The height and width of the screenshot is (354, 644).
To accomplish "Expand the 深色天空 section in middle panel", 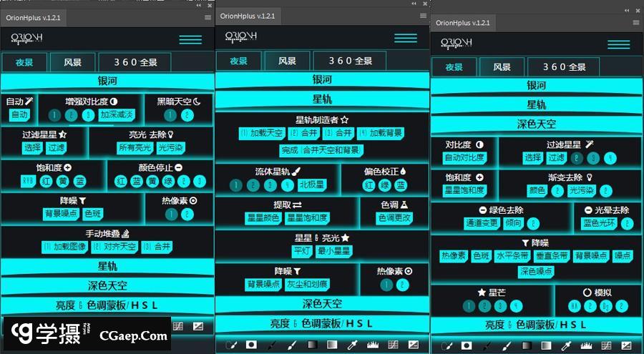I will (x=322, y=304).
